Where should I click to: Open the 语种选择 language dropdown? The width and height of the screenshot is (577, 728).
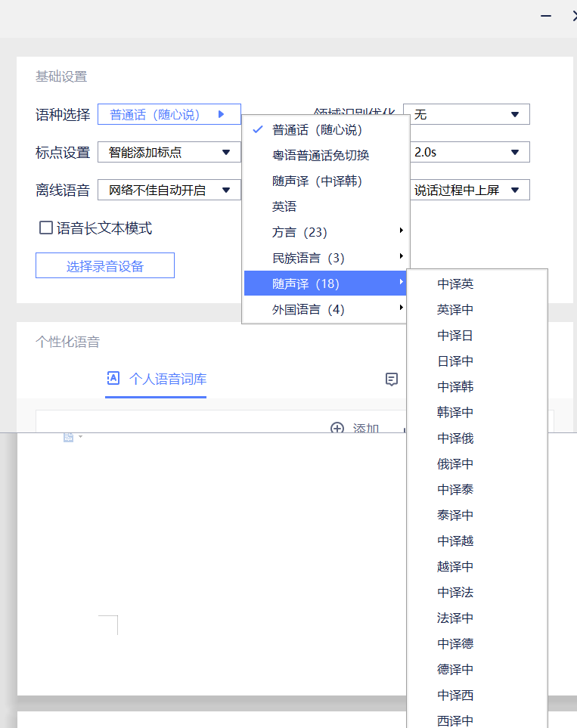pyautogui.click(x=169, y=115)
